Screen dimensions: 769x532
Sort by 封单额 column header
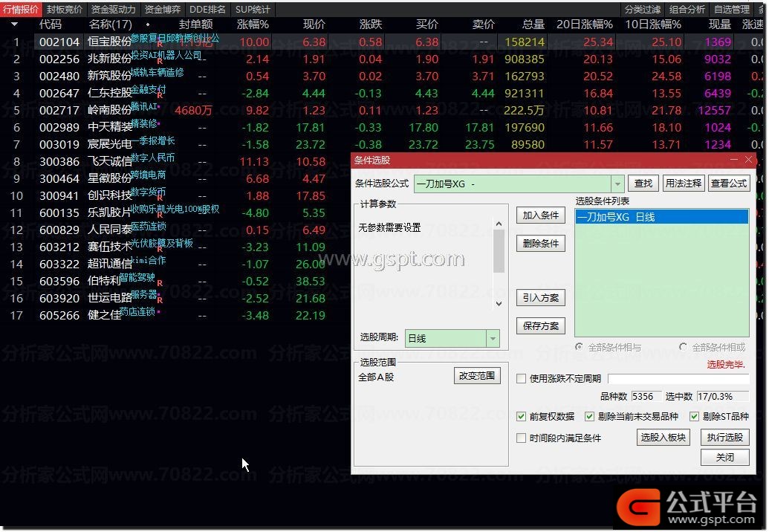(x=195, y=25)
